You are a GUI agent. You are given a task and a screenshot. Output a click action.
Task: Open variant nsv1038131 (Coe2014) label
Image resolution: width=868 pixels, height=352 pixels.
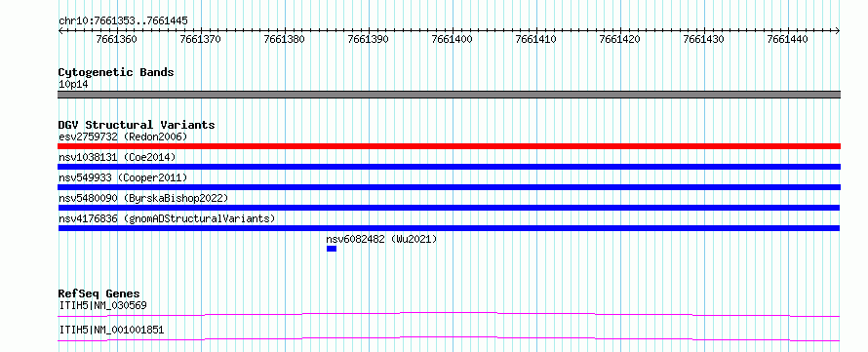117,157
